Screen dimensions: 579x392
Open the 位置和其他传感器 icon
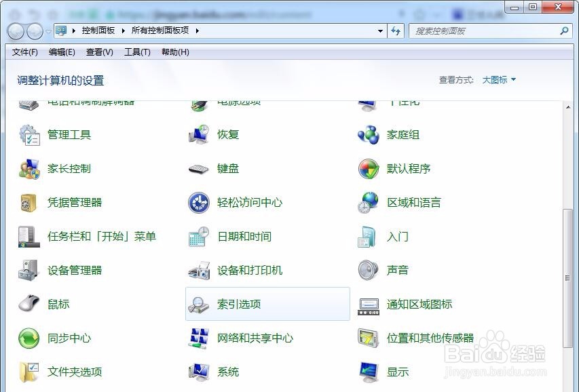[368, 338]
